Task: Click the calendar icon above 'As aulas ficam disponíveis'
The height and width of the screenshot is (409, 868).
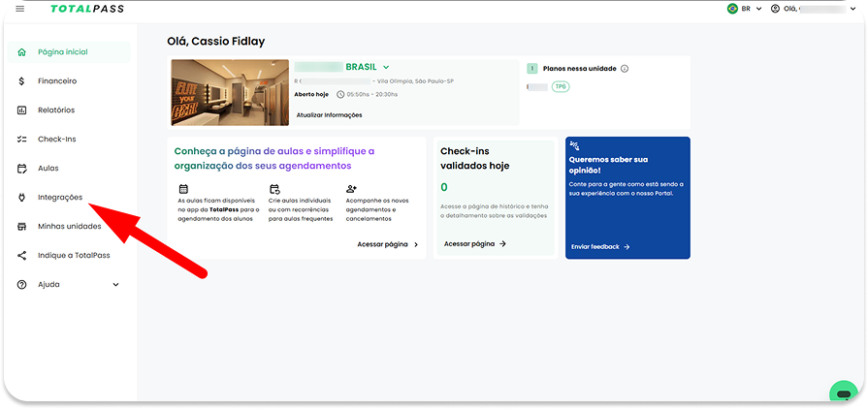Action: (x=184, y=189)
